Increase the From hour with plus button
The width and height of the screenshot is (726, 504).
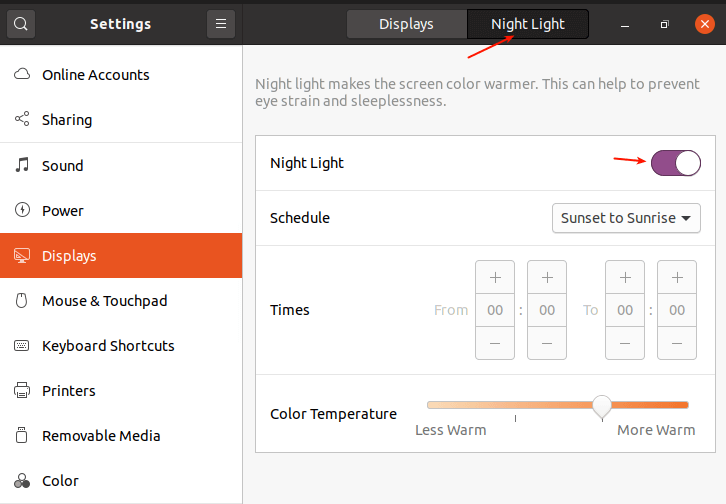pyautogui.click(x=495, y=277)
